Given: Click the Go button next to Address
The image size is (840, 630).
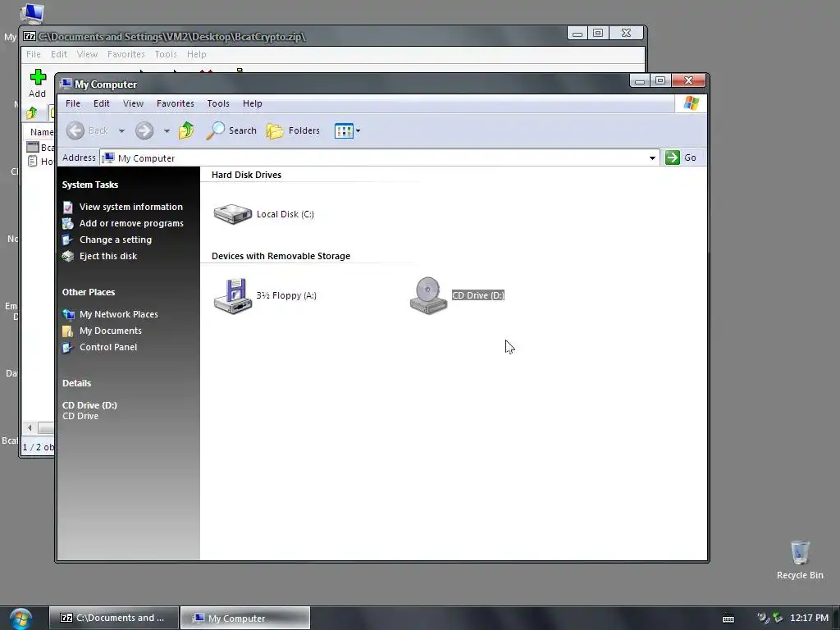Looking at the screenshot, I should pyautogui.click(x=681, y=157).
